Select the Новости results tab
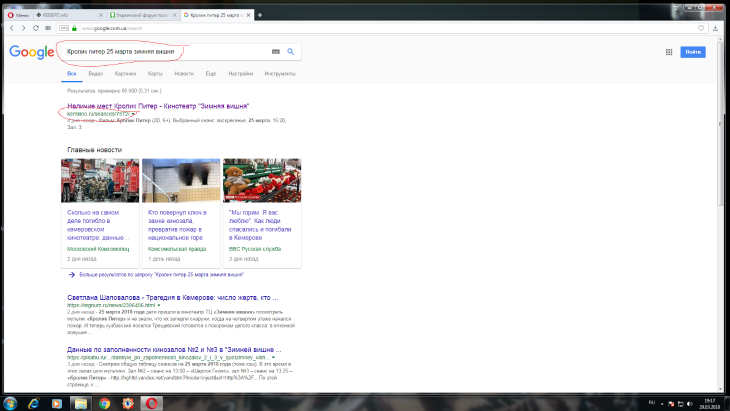Screen dimensions: 730x411 (x=184, y=74)
